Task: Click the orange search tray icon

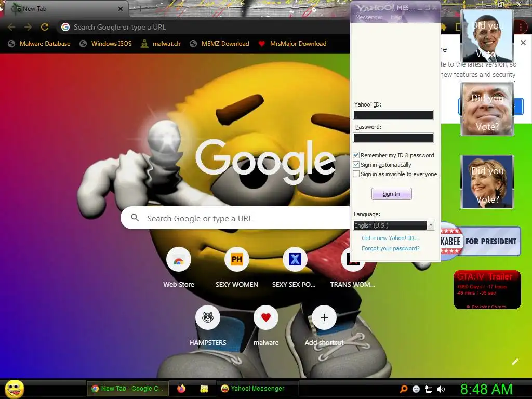Action: pos(403,389)
